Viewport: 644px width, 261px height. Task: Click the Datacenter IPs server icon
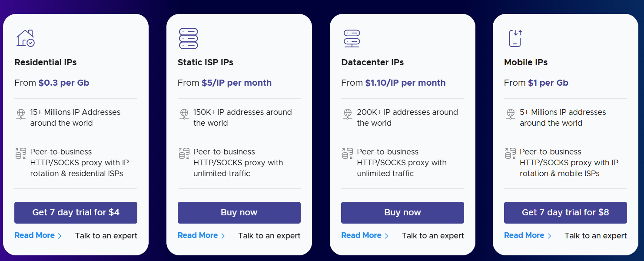click(x=352, y=38)
